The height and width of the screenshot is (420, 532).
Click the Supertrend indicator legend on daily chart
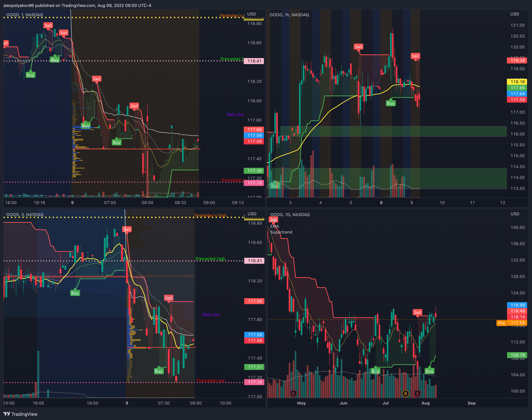(x=281, y=232)
